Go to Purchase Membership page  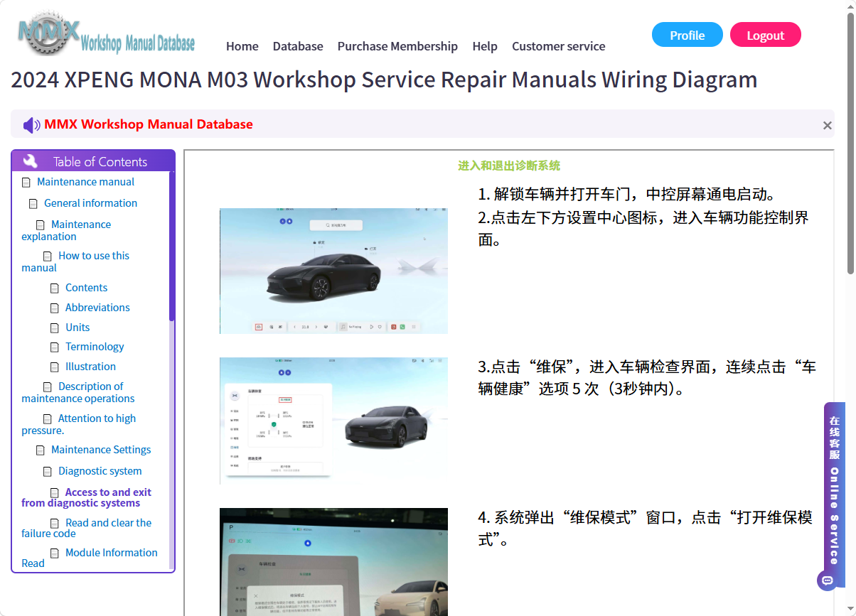pyautogui.click(x=397, y=46)
